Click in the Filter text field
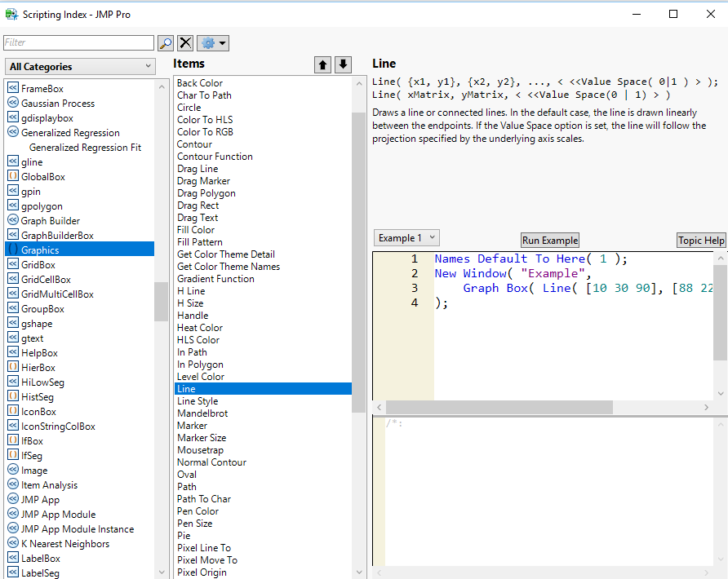The height and width of the screenshot is (579, 728). click(78, 43)
